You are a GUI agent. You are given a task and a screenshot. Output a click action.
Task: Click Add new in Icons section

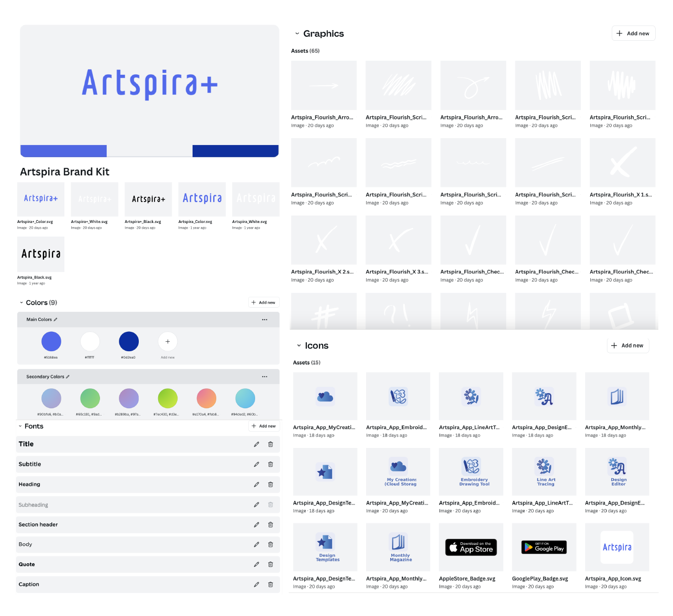(627, 345)
